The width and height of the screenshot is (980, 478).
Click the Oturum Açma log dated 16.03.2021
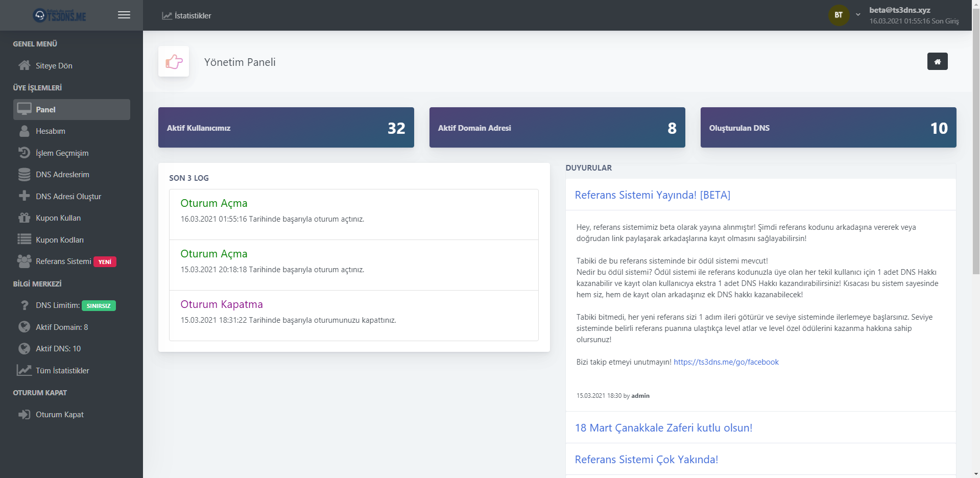[x=353, y=214]
